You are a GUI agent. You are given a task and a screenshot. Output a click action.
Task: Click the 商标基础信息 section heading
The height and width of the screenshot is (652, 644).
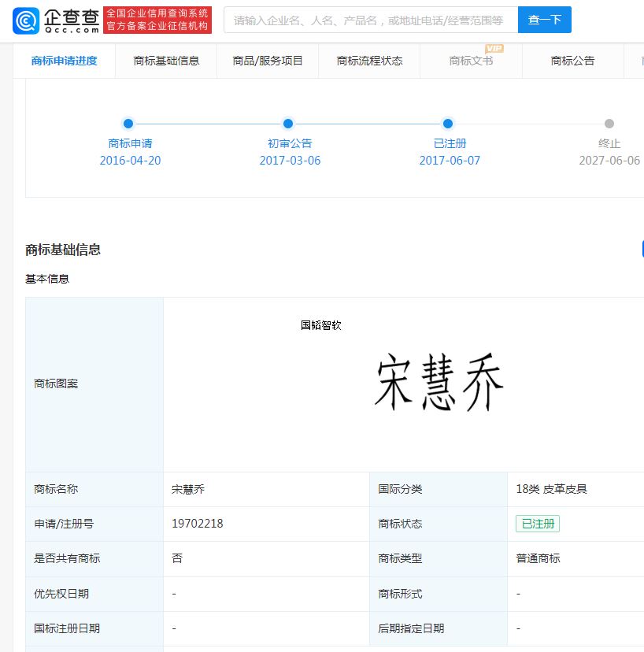pos(63,250)
